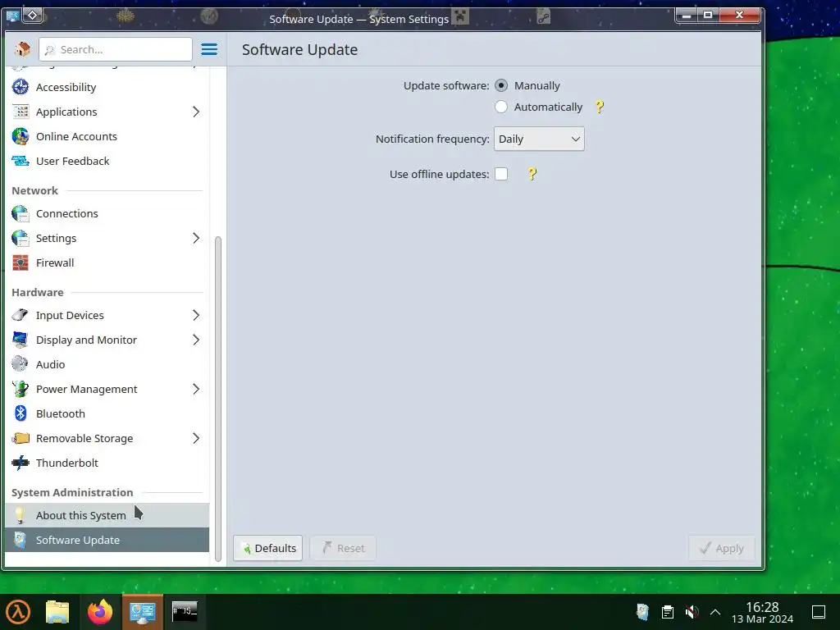Click the Connections network icon
This screenshot has width=840, height=630.
21,213
